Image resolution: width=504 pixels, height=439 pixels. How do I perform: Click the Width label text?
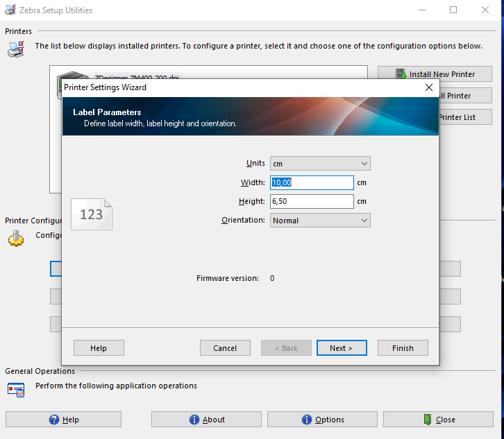tap(253, 182)
